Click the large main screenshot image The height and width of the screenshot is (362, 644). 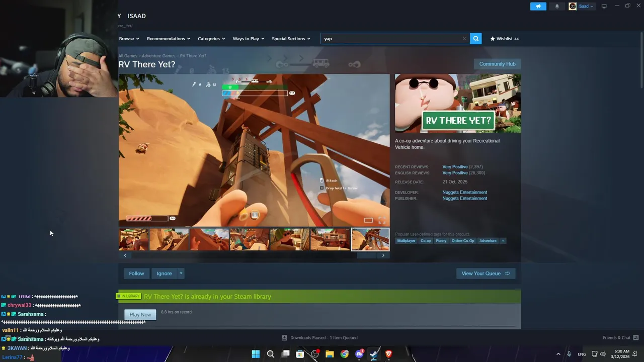tap(254, 150)
